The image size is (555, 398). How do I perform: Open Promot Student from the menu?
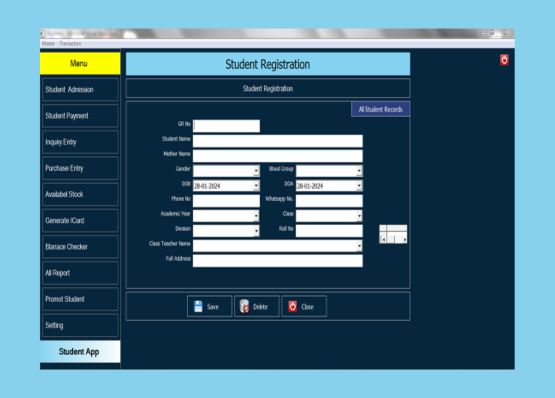(x=80, y=299)
